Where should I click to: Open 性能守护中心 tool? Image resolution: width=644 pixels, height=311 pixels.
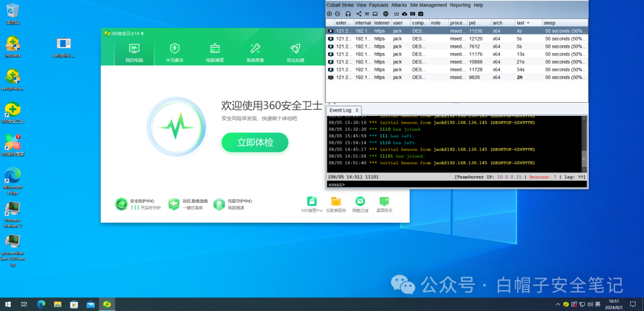click(233, 204)
